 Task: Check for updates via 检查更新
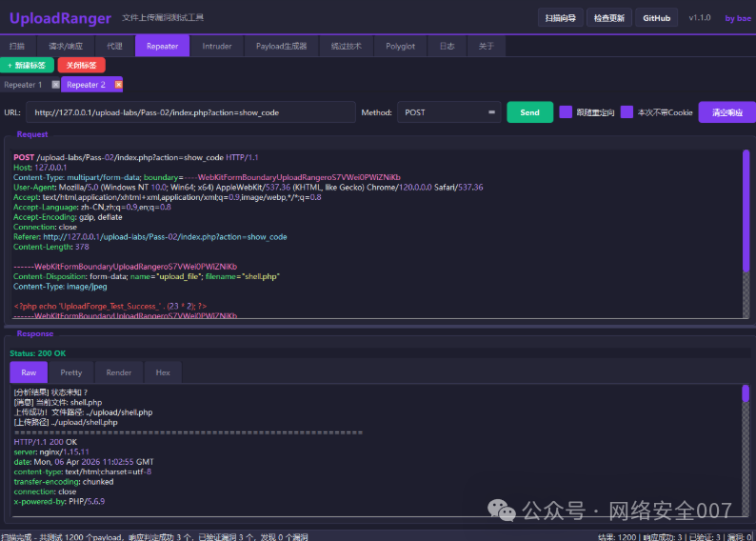(609, 18)
